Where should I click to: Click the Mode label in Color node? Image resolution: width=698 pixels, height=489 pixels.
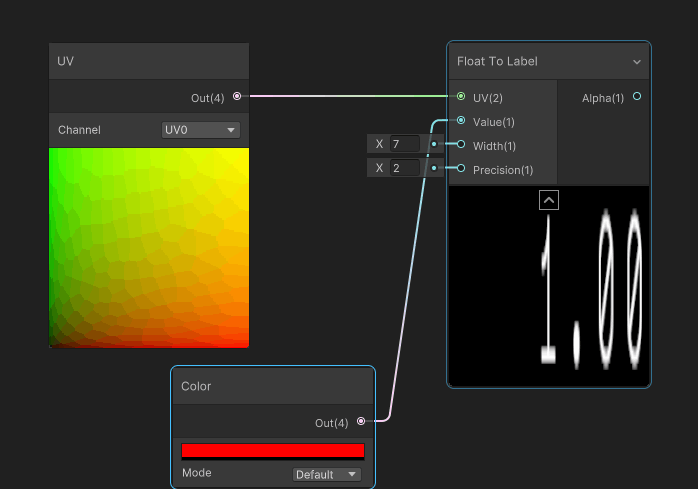click(197, 473)
